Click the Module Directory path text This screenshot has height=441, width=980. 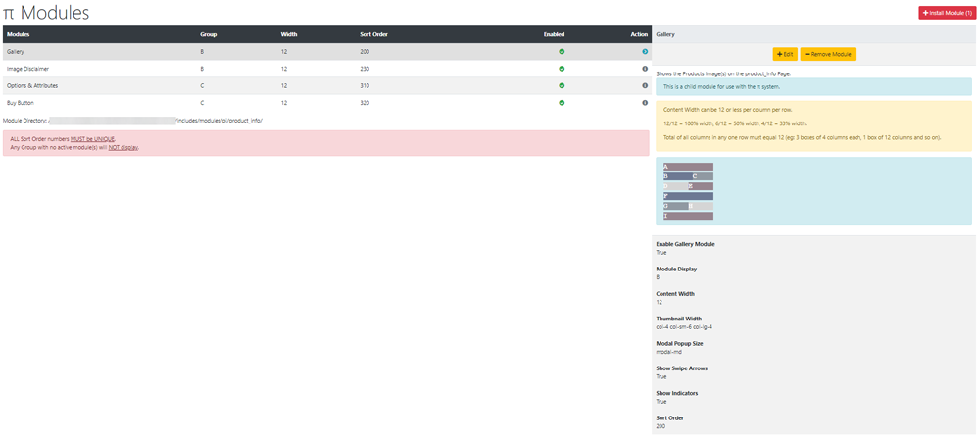[133, 120]
